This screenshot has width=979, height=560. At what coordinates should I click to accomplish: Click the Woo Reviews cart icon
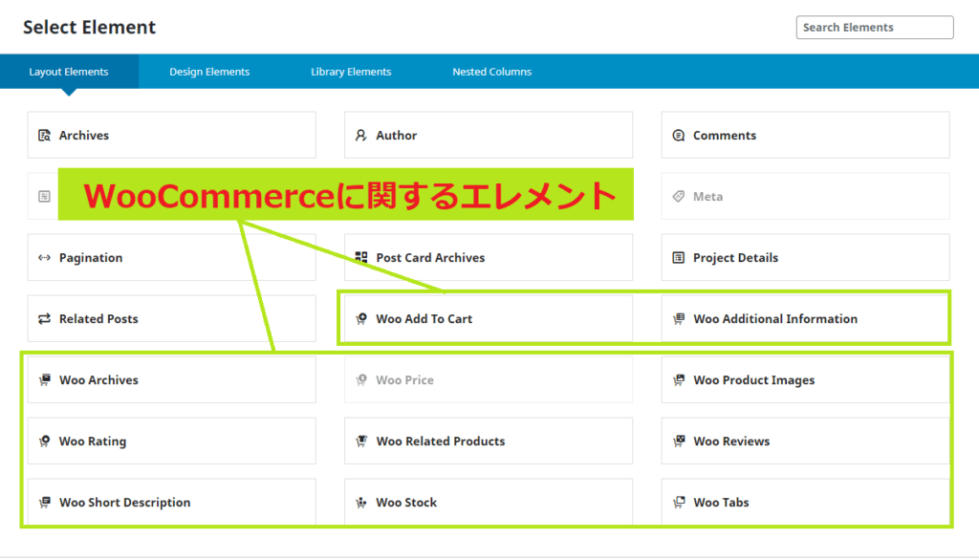tap(678, 442)
